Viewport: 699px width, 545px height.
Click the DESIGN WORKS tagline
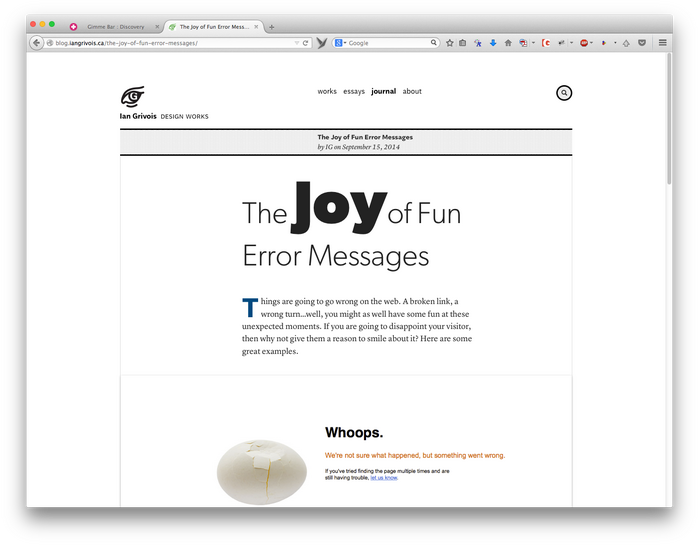(185, 117)
